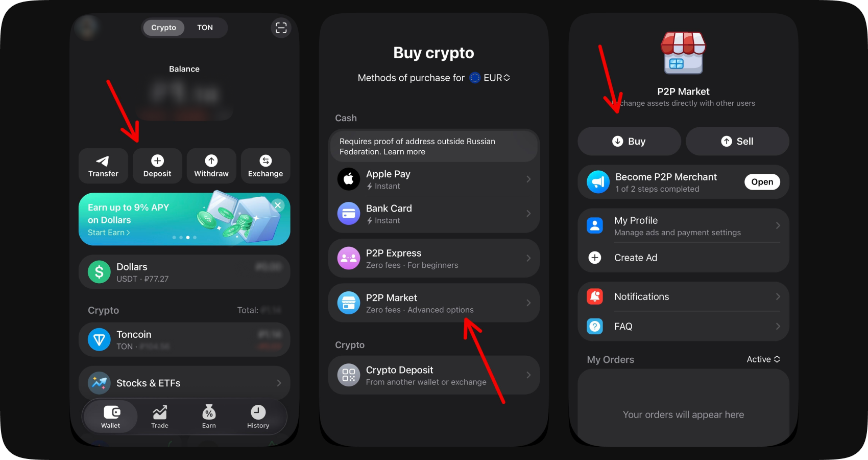The image size is (868, 460).
Task: Change the EUR purchase currency selector
Action: (x=490, y=78)
